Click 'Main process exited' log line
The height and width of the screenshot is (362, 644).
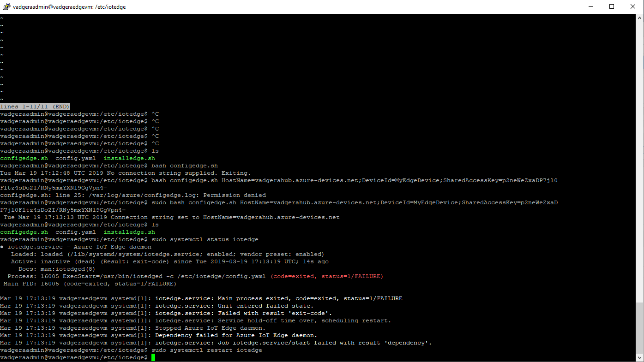pyautogui.click(x=201, y=298)
